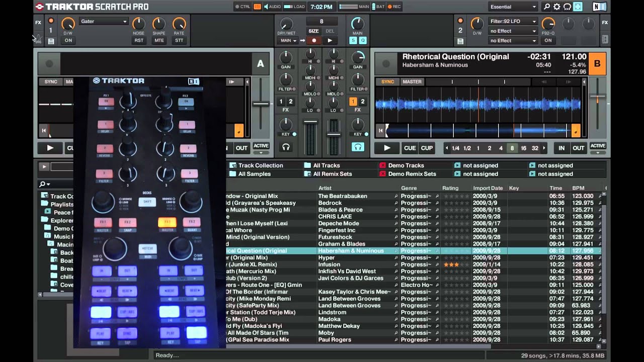The image size is (644, 362).
Task: Open the search magnifier in the header
Action: (x=547, y=7)
